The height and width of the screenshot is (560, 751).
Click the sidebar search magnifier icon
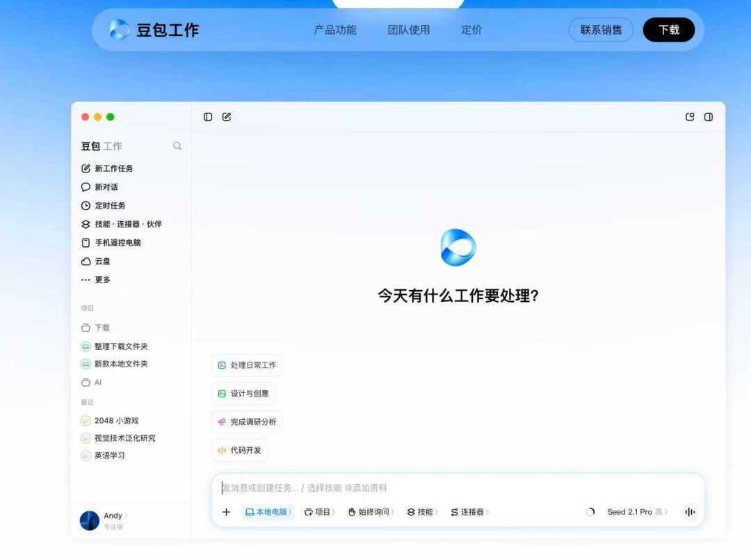pos(177,146)
